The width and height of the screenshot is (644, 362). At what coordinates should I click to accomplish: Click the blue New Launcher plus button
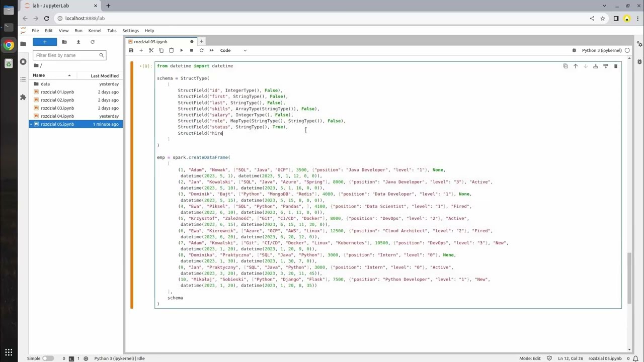coord(45,42)
